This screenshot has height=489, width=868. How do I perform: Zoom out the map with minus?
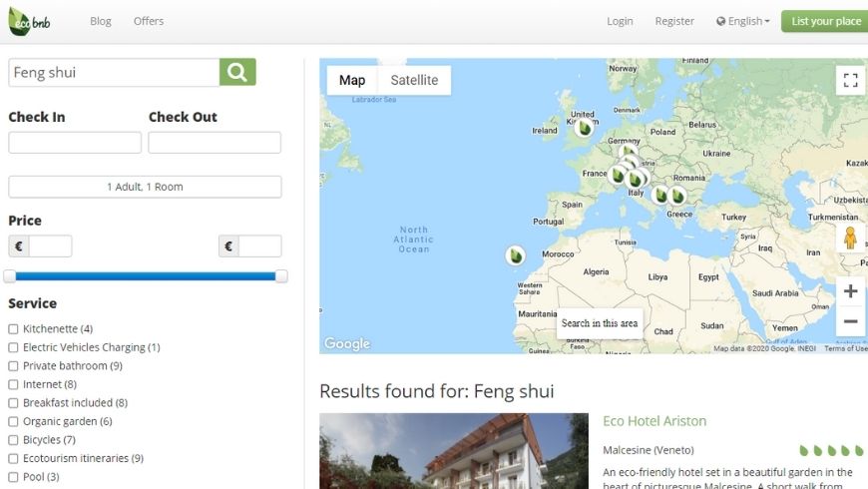(x=850, y=321)
